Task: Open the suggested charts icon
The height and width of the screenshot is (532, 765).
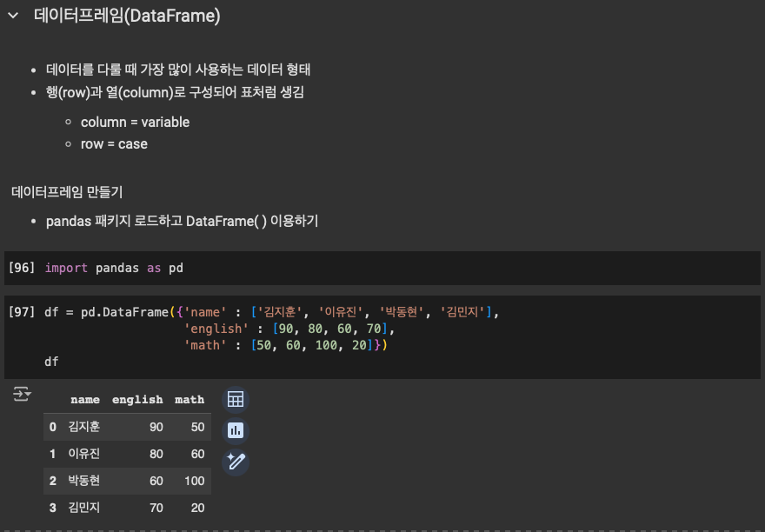Action: click(x=236, y=430)
